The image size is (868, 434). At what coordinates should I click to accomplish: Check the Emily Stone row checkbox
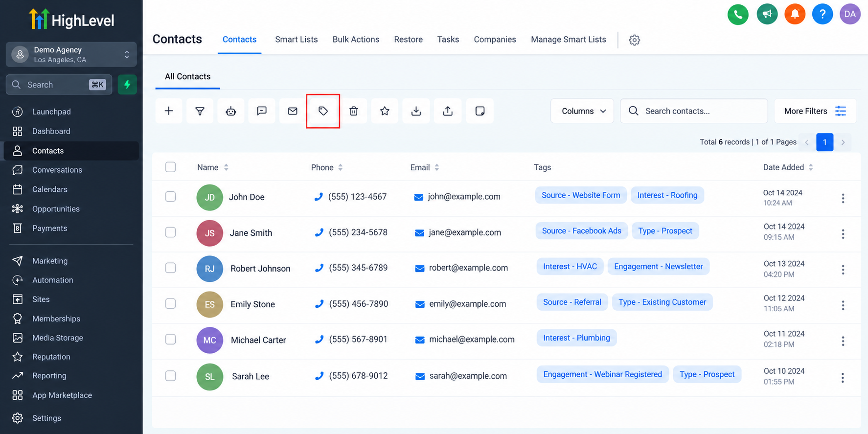[170, 303]
